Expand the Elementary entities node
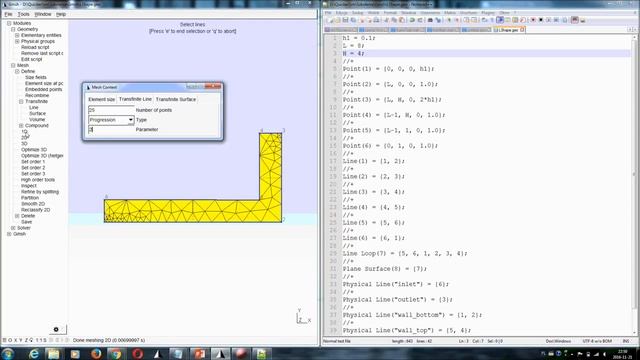 pyautogui.click(x=17, y=36)
